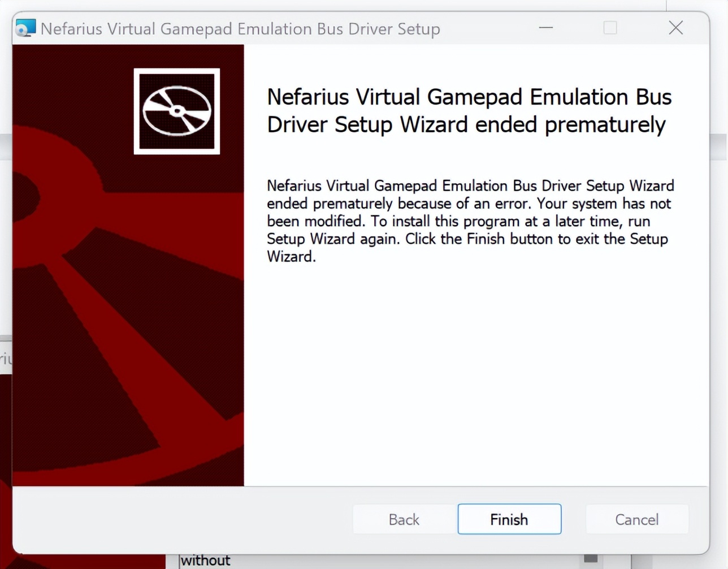Click the grayed-out Back button
Image resolution: width=728 pixels, height=569 pixels.
click(404, 519)
